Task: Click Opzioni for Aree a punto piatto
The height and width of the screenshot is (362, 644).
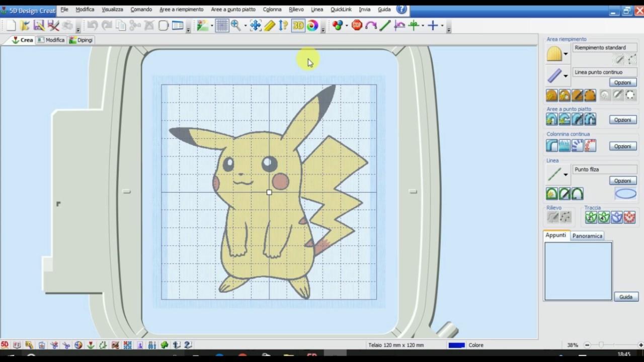Action: tap(622, 120)
